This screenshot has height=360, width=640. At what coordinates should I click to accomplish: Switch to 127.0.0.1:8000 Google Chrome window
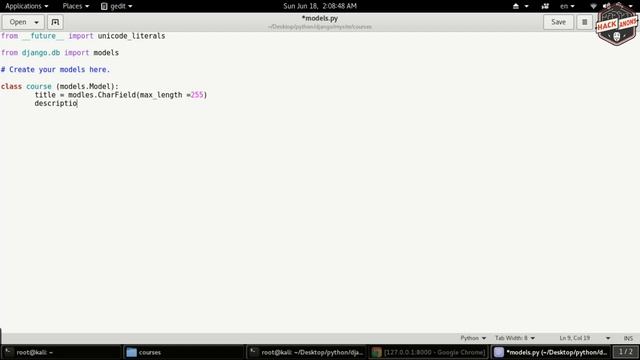point(429,352)
